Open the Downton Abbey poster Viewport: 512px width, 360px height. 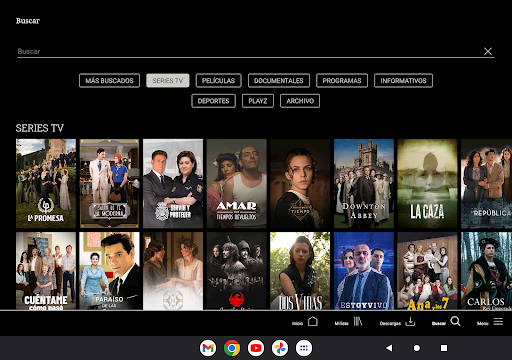364,184
